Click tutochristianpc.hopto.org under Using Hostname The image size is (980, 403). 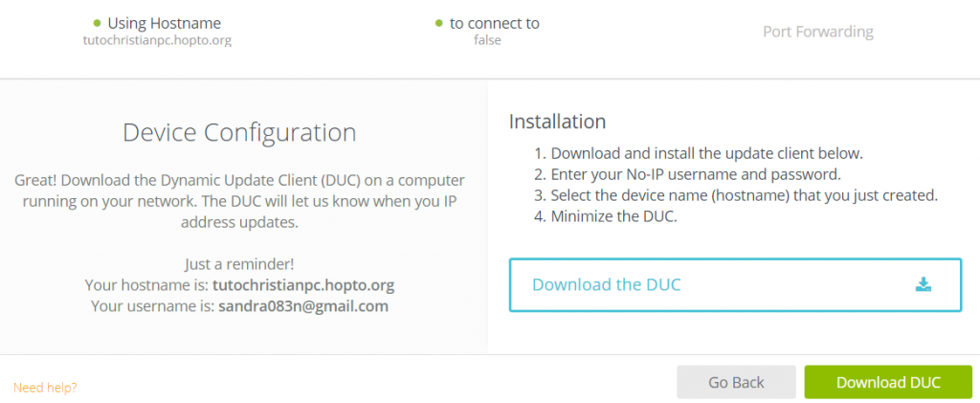tap(158, 40)
